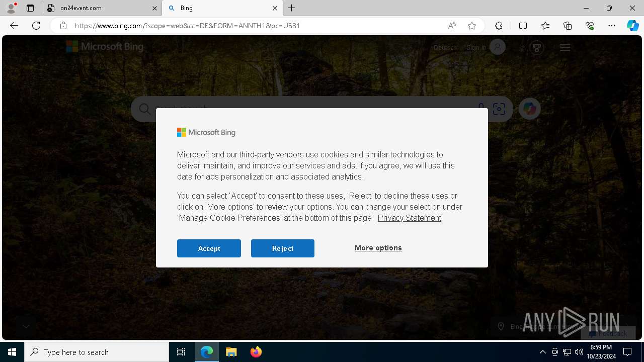Switch language to Deutsch
Screen dimensions: 644x362
click(445, 47)
